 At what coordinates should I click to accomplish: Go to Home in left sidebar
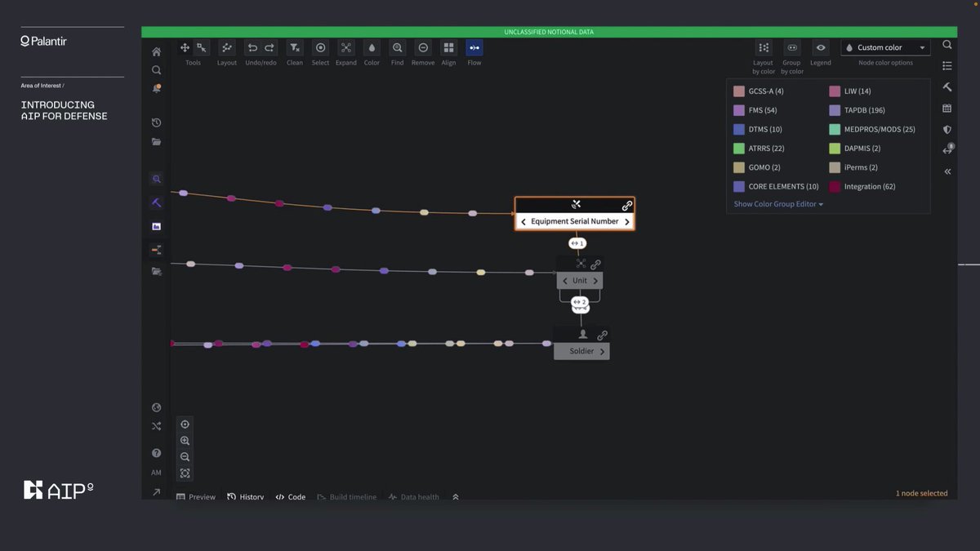pos(156,51)
